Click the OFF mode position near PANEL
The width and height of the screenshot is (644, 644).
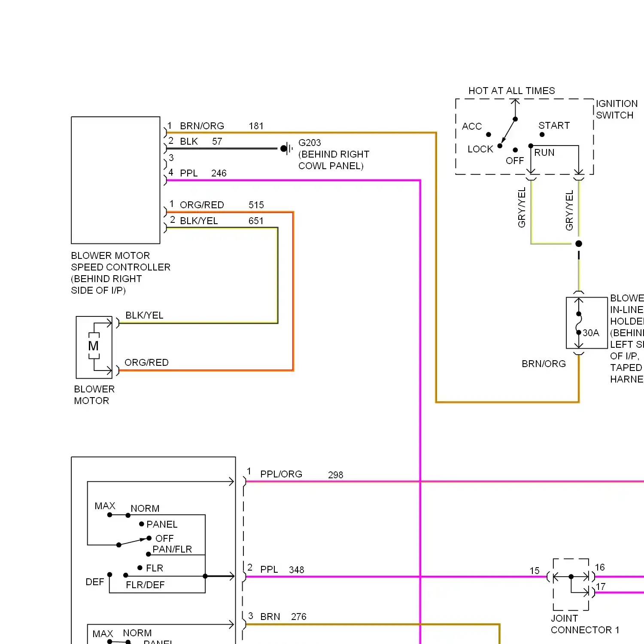(x=164, y=538)
